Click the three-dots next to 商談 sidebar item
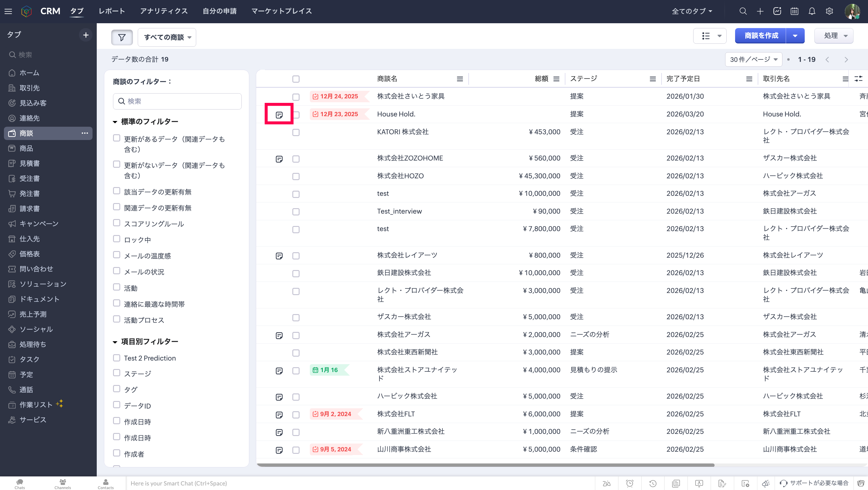Screen dimensions: 868x490 pyautogui.click(x=85, y=133)
